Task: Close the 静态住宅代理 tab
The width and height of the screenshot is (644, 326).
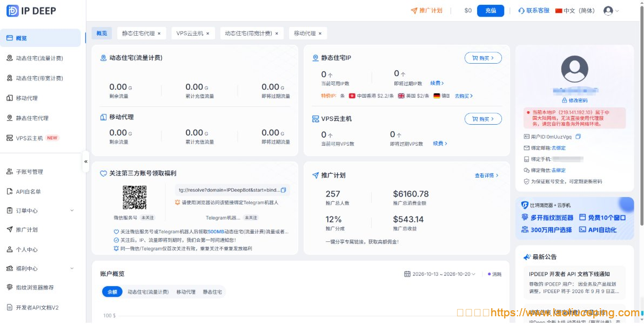Action: (x=159, y=33)
